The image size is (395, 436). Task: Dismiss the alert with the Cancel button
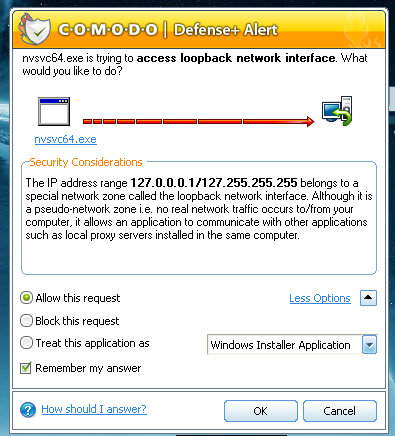click(340, 411)
